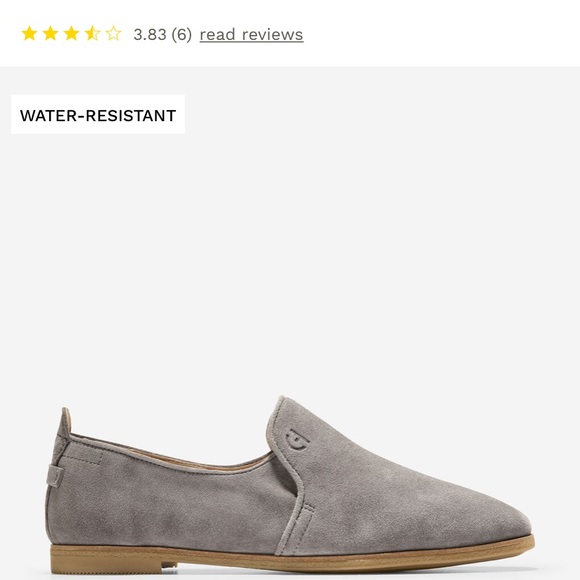Click the (6) review count

pos(182,35)
